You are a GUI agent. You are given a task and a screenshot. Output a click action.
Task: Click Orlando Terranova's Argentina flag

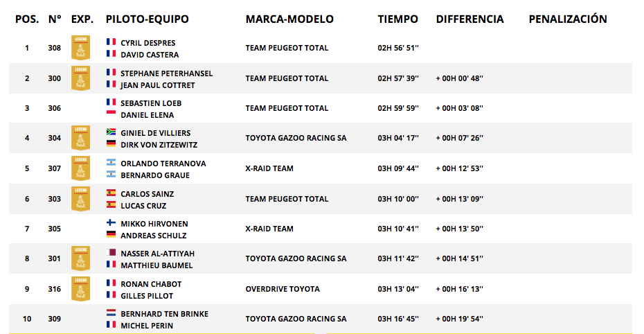[x=111, y=162]
